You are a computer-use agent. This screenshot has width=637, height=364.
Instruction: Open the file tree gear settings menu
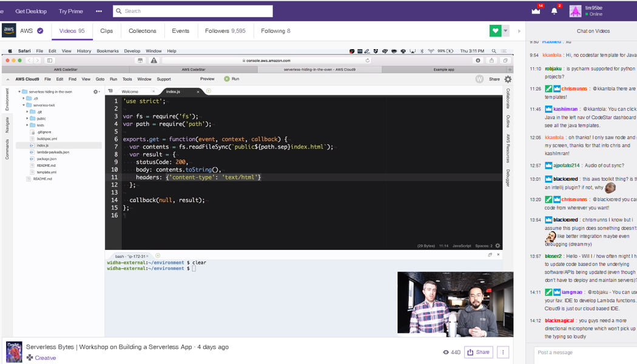[96, 92]
